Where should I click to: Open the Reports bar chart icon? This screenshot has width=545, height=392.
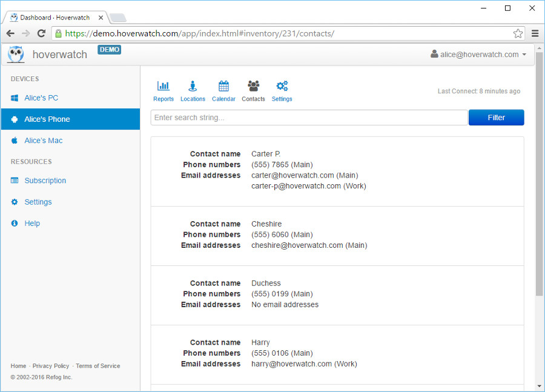[x=163, y=86]
